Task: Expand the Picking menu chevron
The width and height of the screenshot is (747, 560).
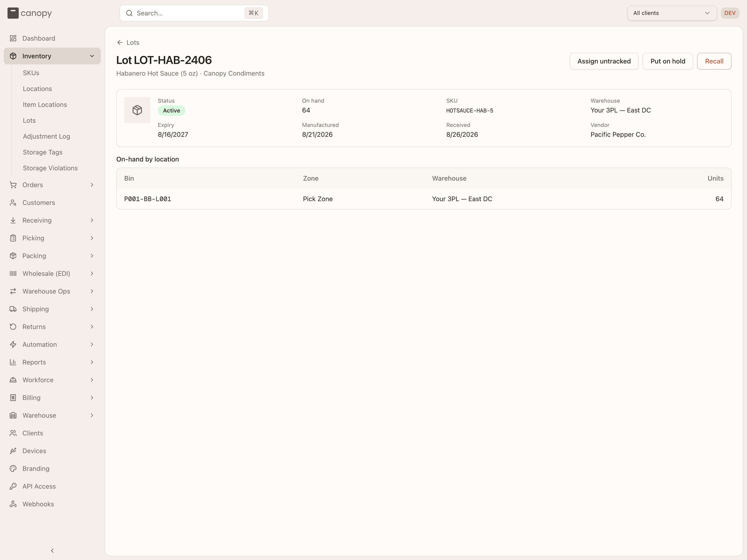Action: coord(92,238)
